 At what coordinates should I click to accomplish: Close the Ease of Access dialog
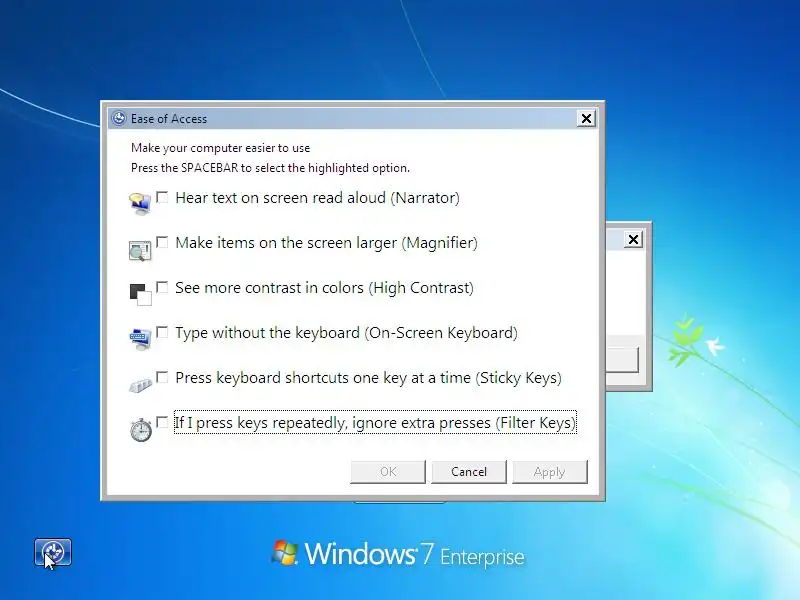587,118
